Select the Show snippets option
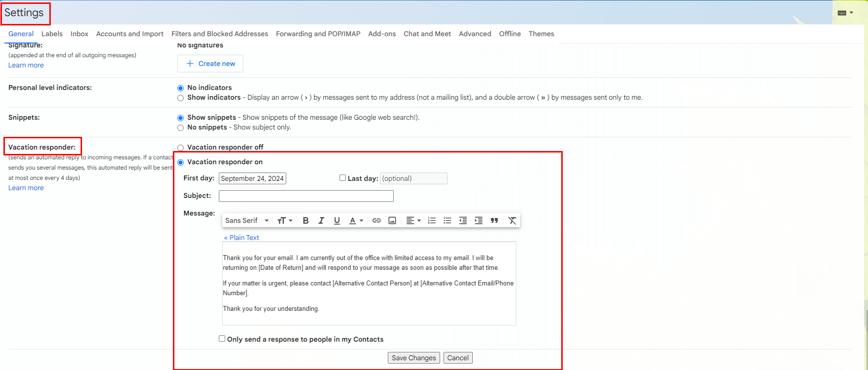Screen dimensions: 868x370 point(181,118)
